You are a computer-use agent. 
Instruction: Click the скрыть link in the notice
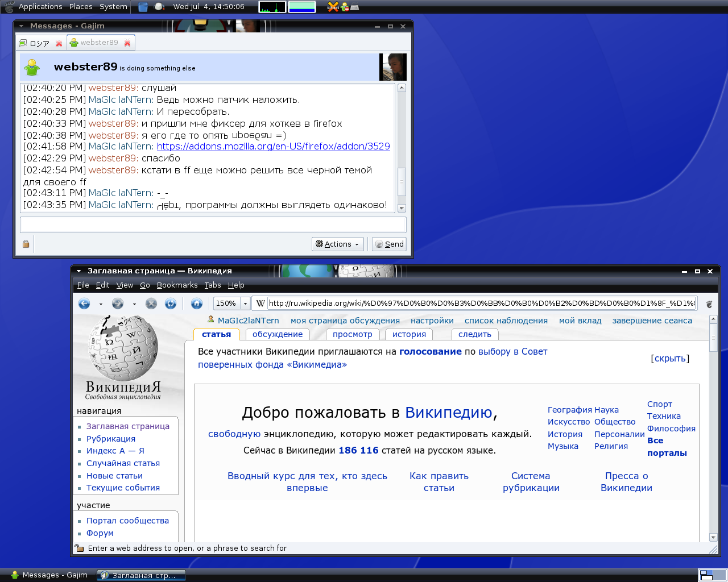(x=670, y=358)
